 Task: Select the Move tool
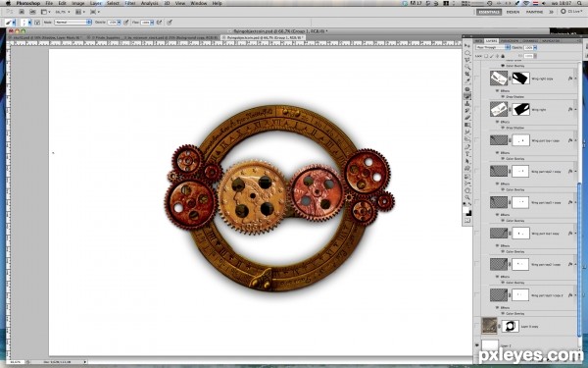(x=467, y=45)
